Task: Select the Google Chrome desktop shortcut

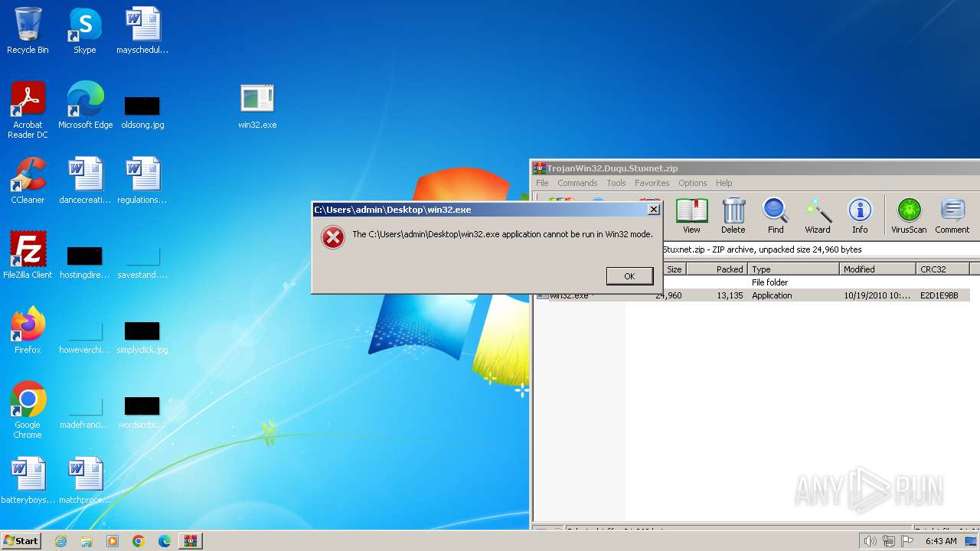Action: pyautogui.click(x=28, y=410)
